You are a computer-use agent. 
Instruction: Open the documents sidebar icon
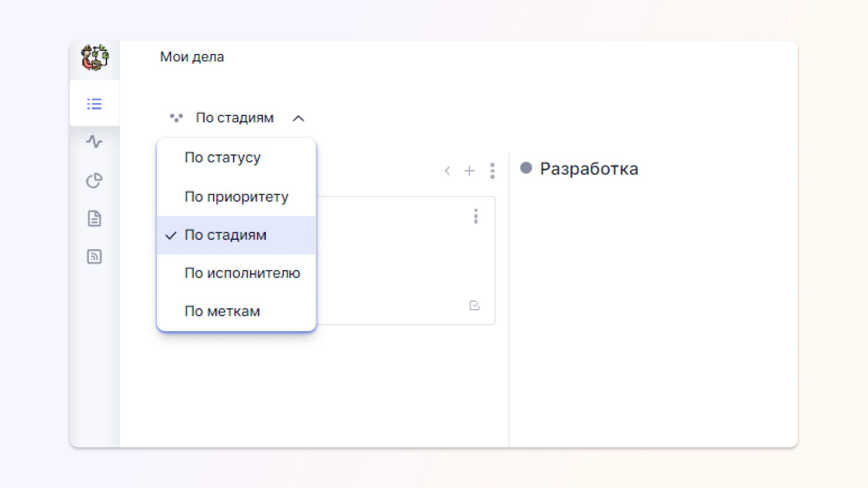point(94,219)
